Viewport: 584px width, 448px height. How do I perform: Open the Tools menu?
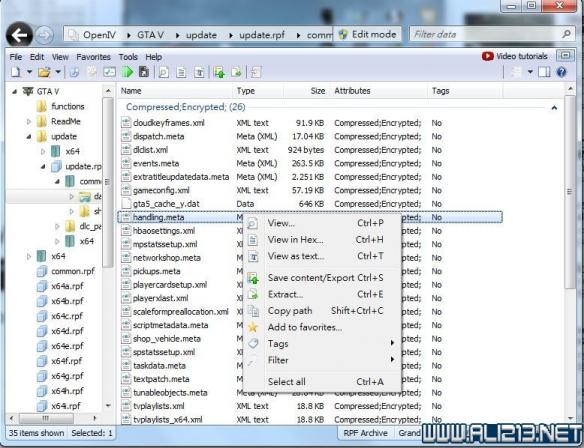[128, 57]
